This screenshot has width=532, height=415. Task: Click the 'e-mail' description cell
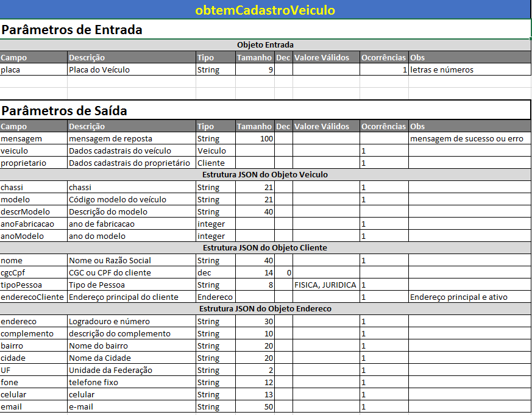coord(132,407)
